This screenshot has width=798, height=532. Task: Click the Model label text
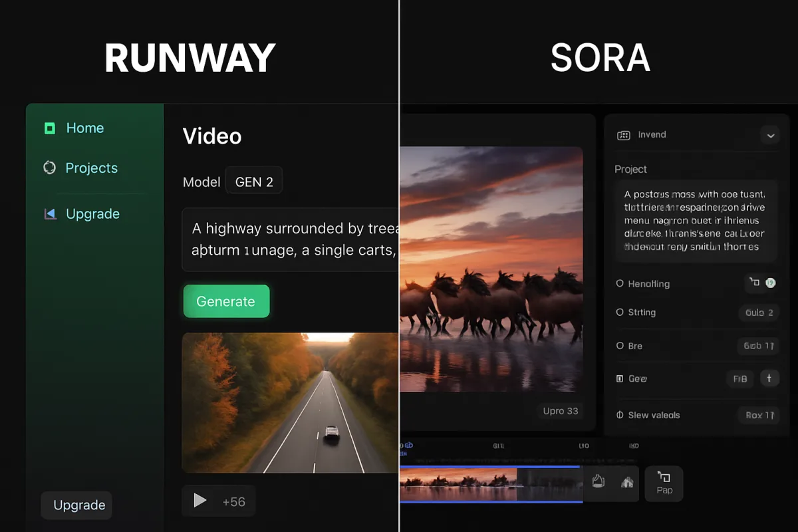tap(201, 182)
